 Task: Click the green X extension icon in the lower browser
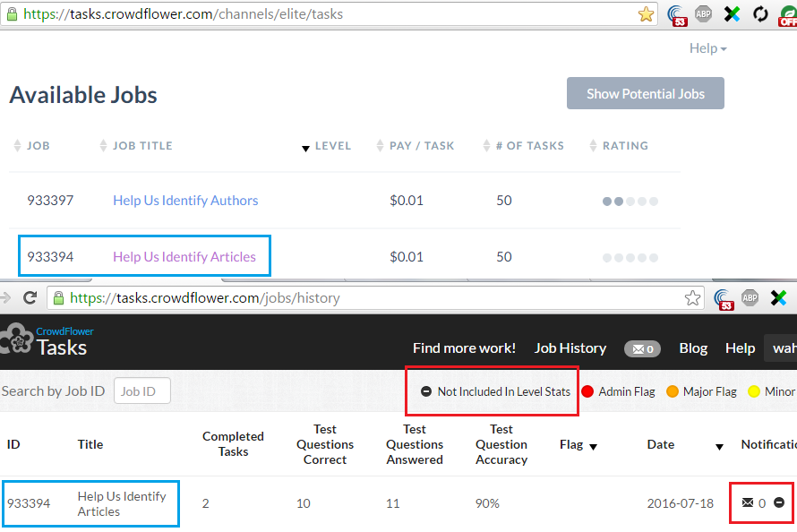click(778, 297)
